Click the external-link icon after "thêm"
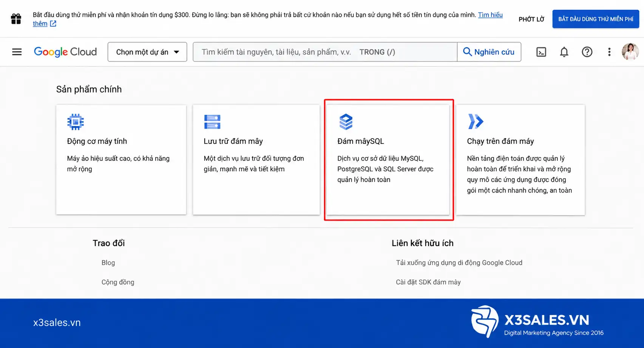The image size is (644, 348). (53, 23)
